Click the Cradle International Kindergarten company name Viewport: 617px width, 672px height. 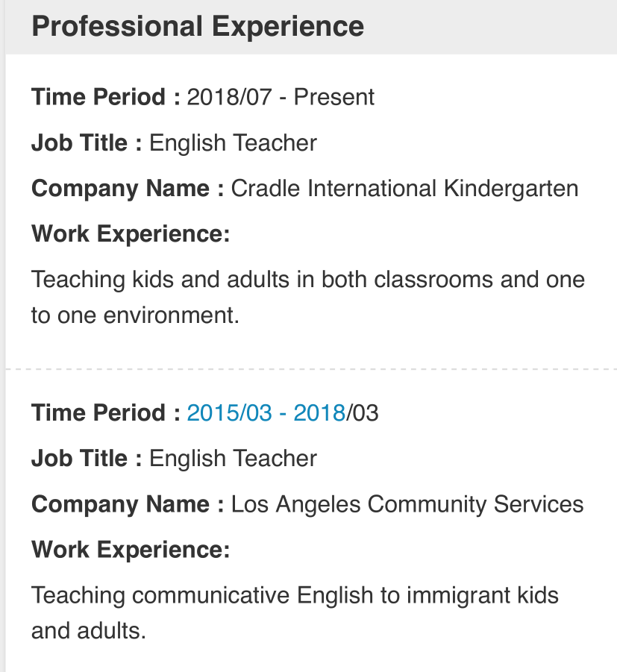coord(404,188)
